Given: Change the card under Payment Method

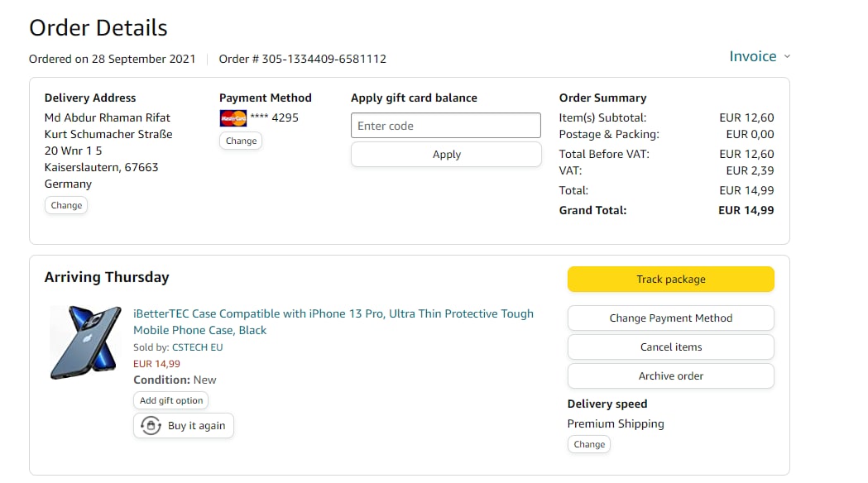Looking at the screenshot, I should (x=241, y=141).
